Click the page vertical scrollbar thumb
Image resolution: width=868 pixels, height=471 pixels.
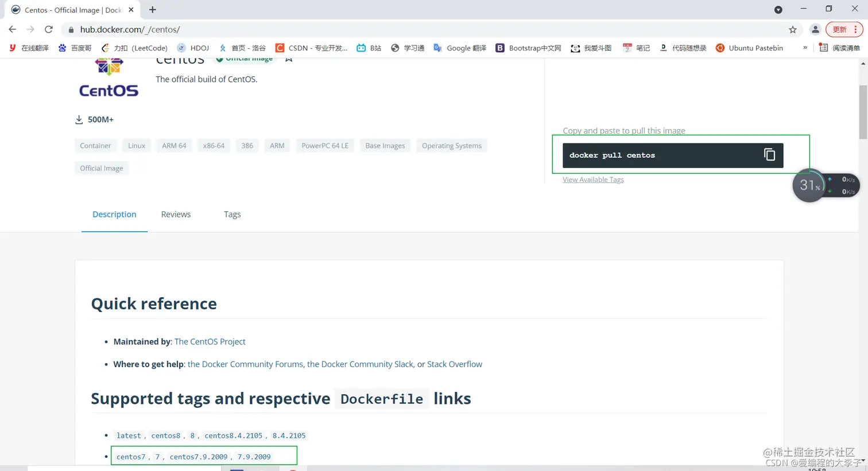[863, 112]
